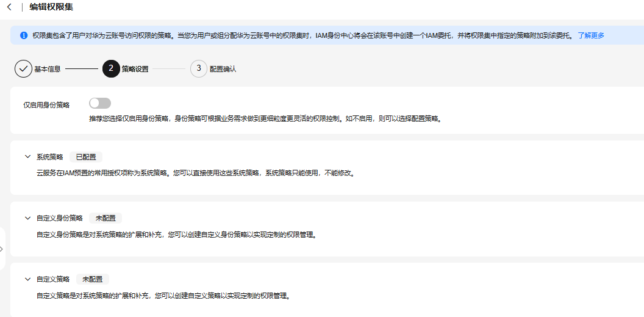The image size is (644, 317).
Task: Click the 已配置 status tag
Action: coord(86,157)
